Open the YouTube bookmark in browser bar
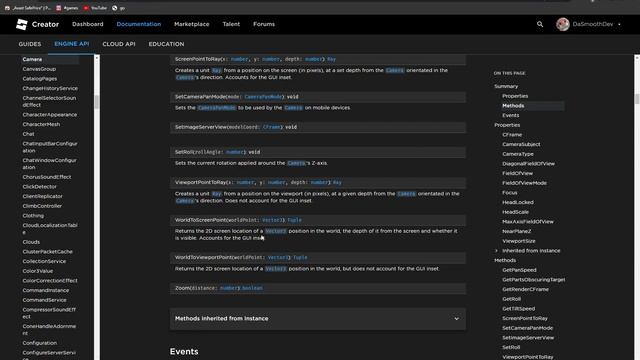 (x=95, y=8)
